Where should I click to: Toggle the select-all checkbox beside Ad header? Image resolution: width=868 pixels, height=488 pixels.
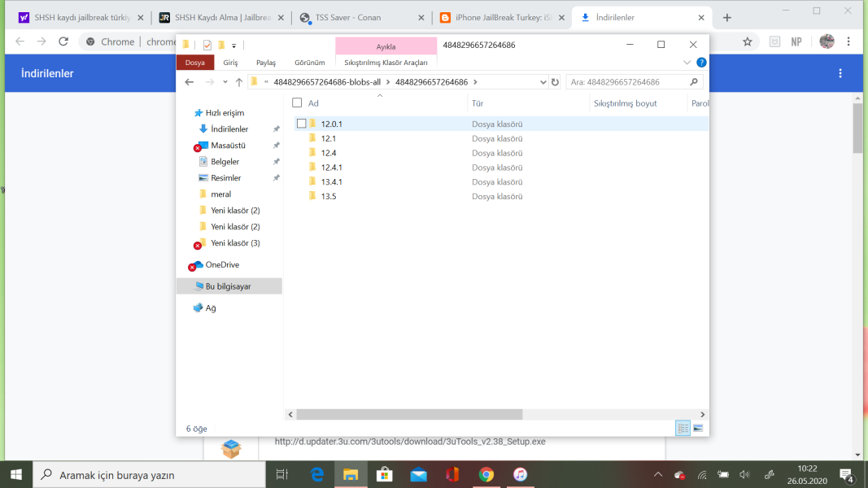(x=297, y=103)
